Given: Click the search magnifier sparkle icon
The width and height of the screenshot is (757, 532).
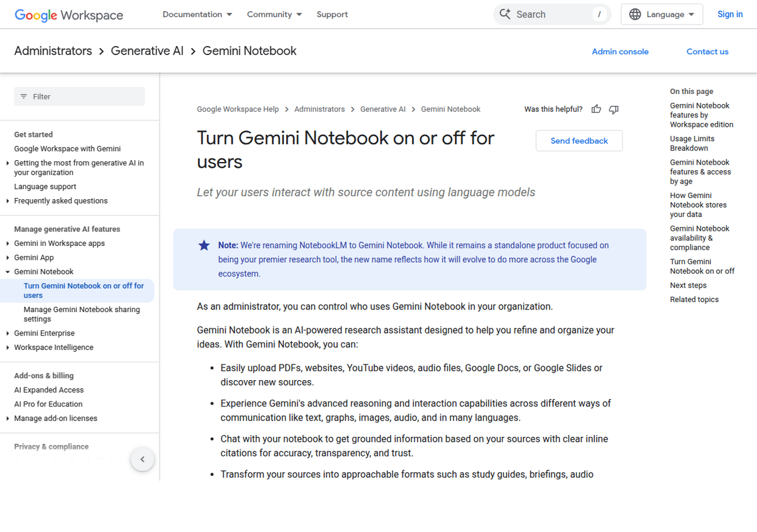Looking at the screenshot, I should point(505,14).
